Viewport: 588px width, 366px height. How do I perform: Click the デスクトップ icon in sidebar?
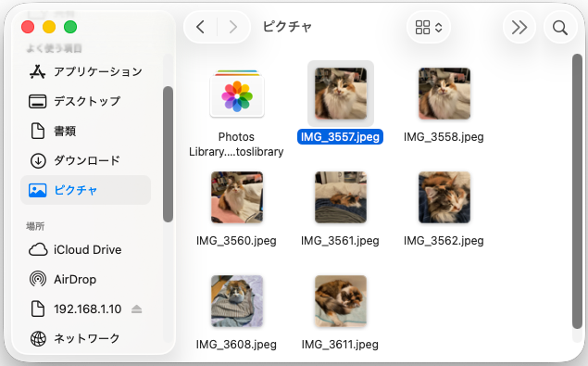pos(37,101)
